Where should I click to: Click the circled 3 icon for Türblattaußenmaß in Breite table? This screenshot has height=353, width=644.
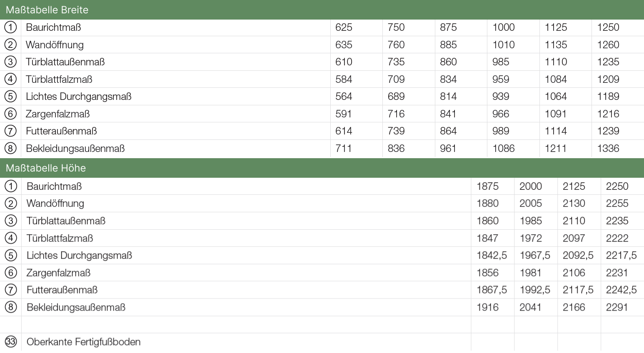[x=10, y=62]
